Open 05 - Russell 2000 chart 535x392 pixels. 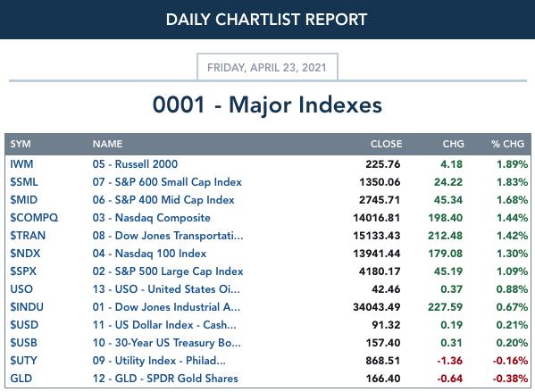point(135,164)
